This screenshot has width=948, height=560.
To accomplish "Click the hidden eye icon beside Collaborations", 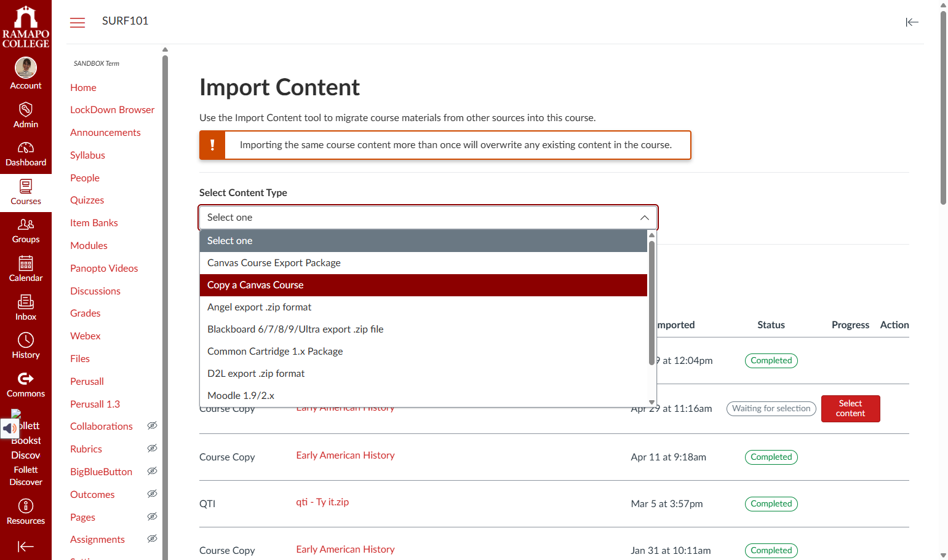I will pos(152,425).
